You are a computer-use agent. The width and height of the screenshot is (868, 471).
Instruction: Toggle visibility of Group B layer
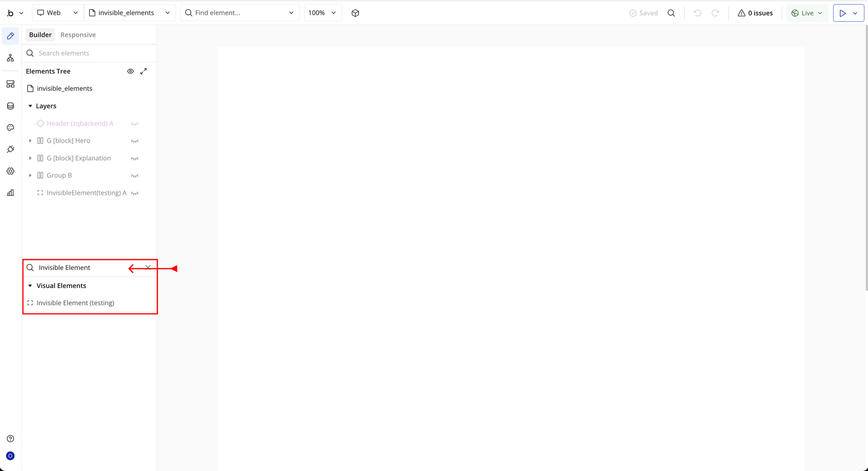point(135,176)
